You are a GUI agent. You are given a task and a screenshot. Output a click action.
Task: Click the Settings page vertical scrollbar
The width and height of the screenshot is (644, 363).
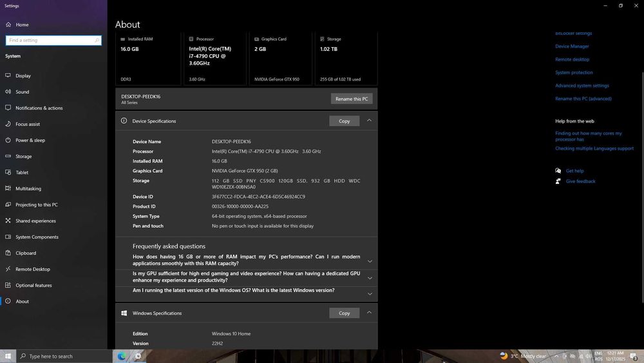point(642,187)
